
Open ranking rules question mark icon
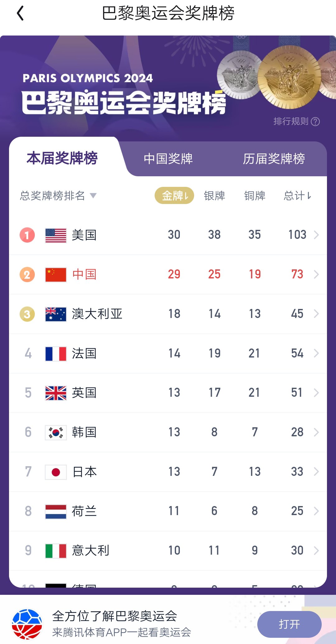[x=315, y=121]
